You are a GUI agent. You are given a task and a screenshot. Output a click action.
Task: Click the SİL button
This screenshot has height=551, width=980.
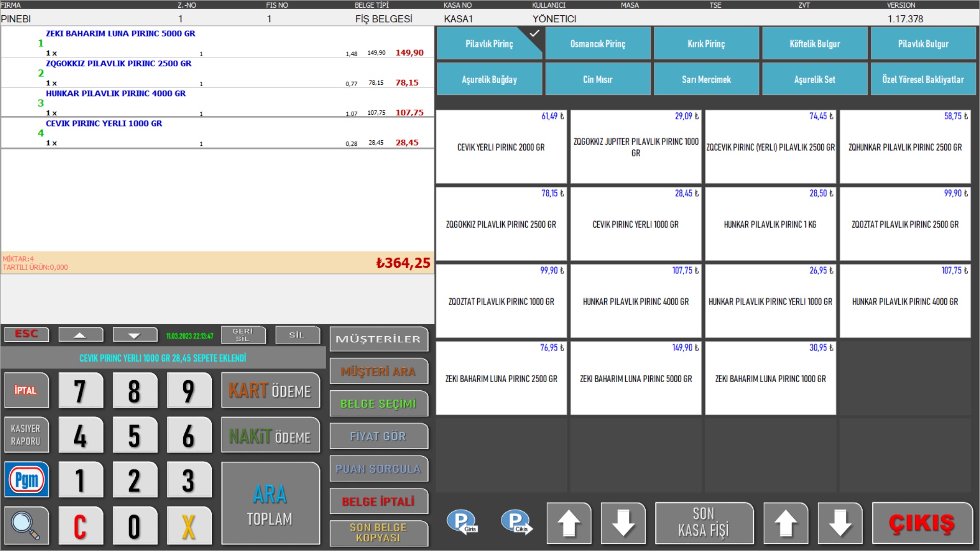click(297, 335)
